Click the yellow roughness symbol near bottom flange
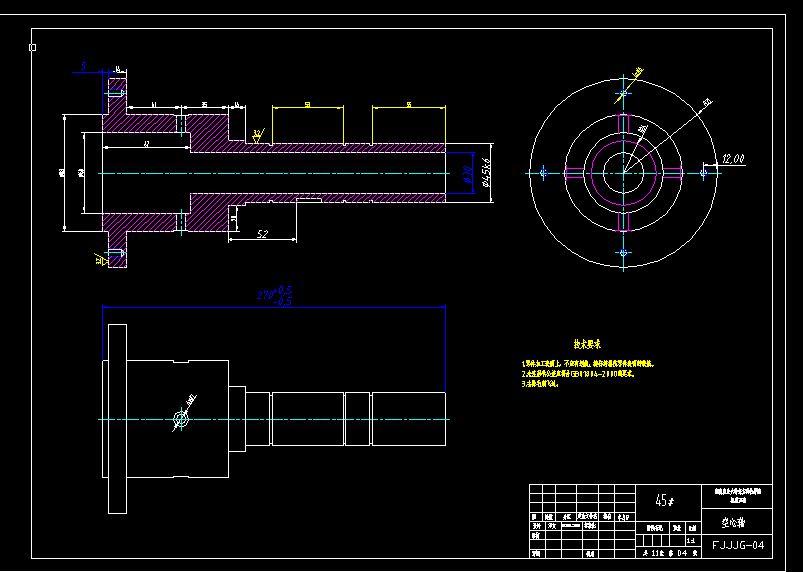Viewport: 803px width, 572px height. 100,259
